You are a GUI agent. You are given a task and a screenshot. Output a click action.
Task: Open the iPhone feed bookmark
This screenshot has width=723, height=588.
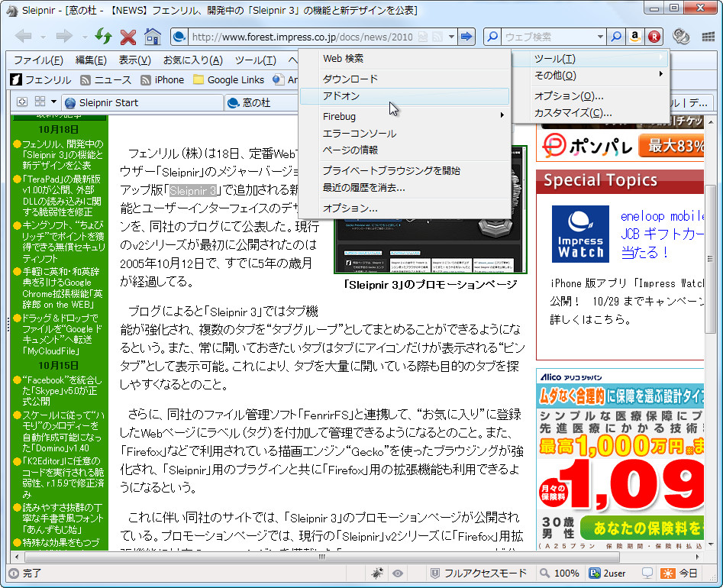click(163, 79)
